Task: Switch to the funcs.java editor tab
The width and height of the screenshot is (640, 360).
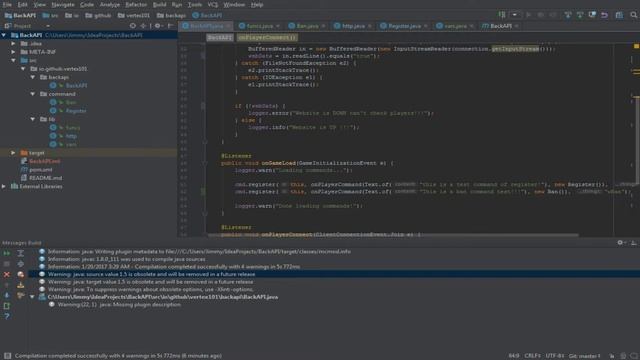Action: pos(259,26)
